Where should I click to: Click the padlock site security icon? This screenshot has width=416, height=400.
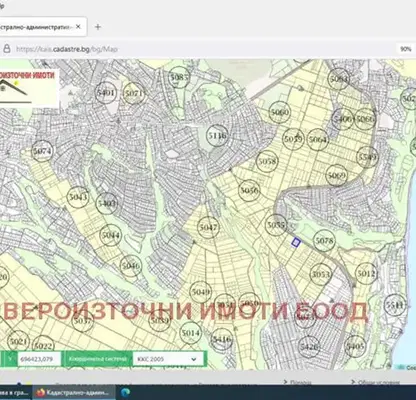7,49
